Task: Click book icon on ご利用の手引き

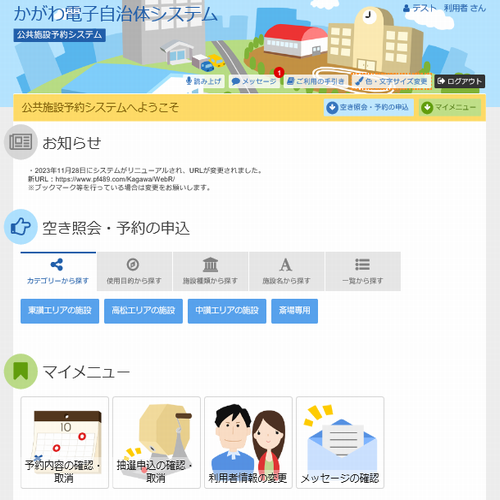Action: (290, 81)
